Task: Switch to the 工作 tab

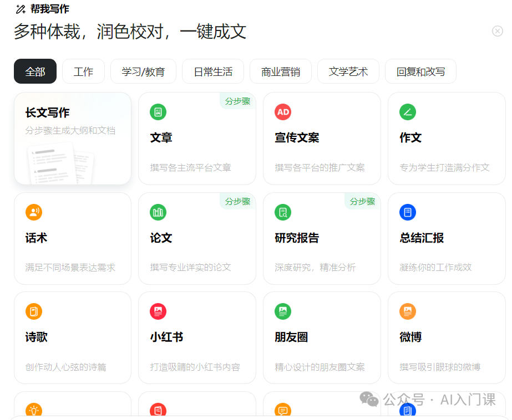Action: tap(83, 71)
